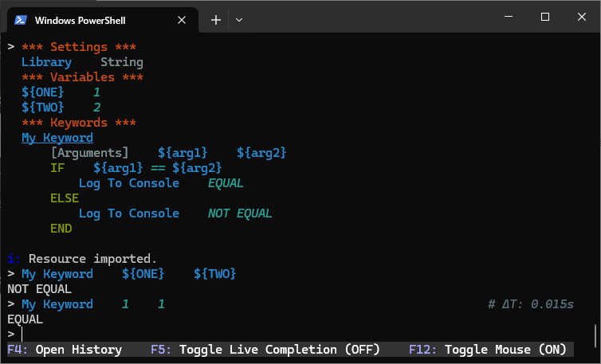Click the "NOT EQUAL" italic argument
The width and height of the screenshot is (601, 364).
240,213
